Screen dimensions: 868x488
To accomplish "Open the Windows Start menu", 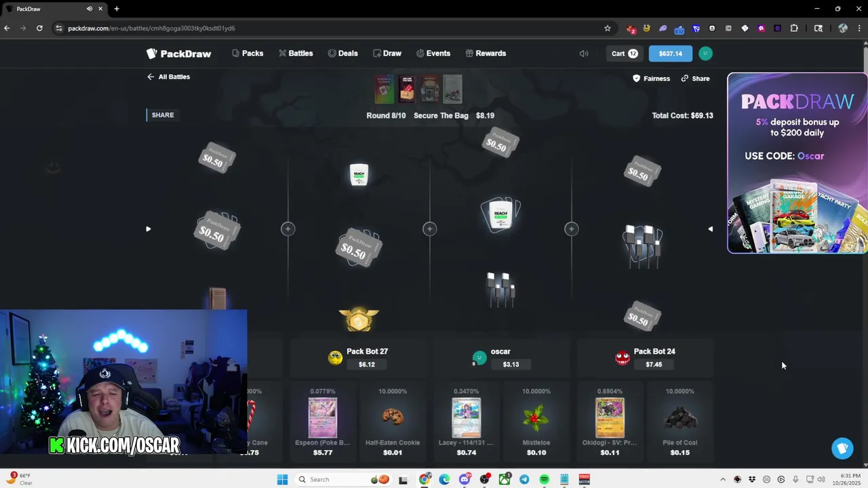I will (282, 479).
